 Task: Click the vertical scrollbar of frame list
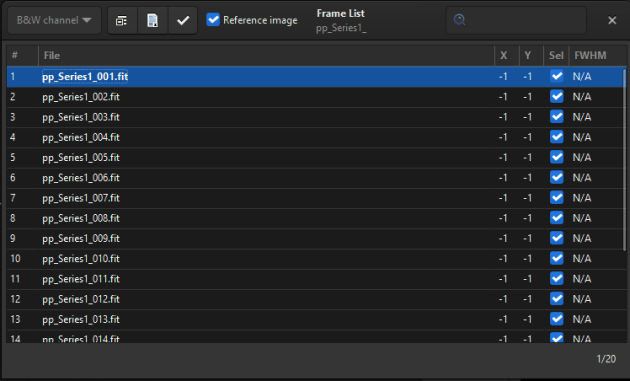tap(624, 160)
